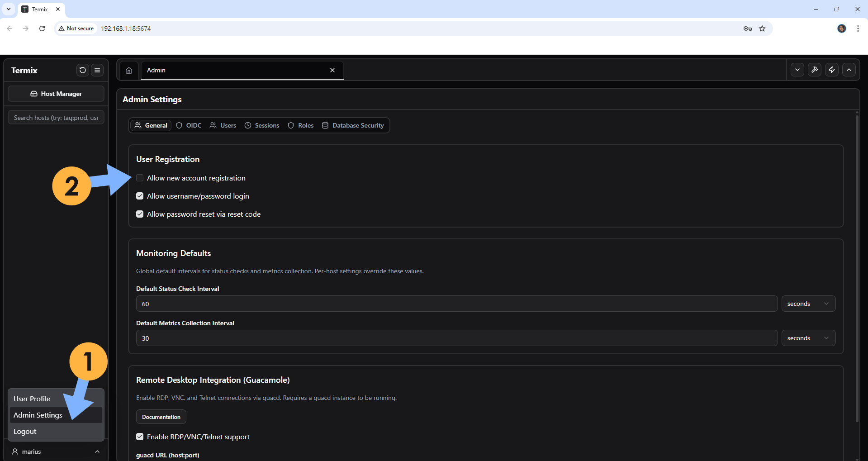The height and width of the screenshot is (461, 868).
Task: Enable Allow new account registration checkbox
Action: 140,178
